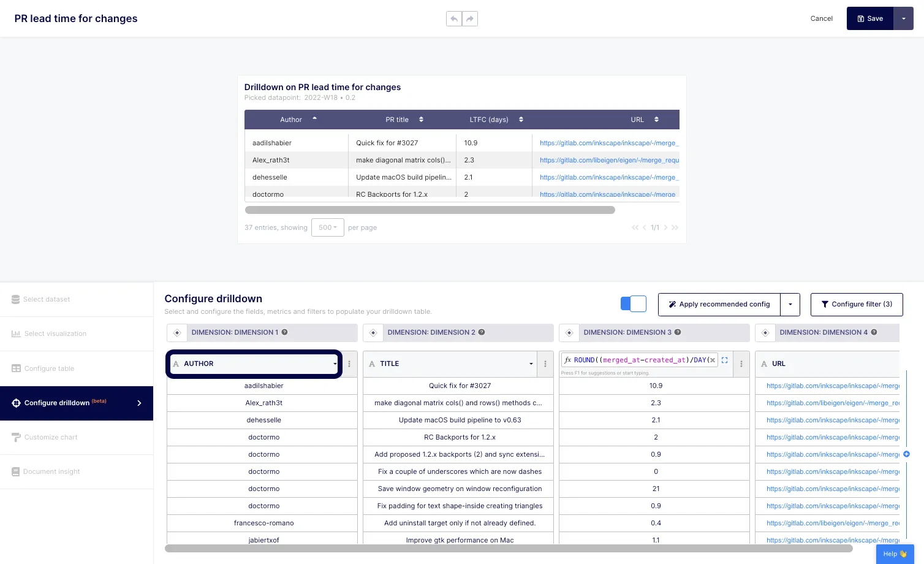Toggle sorting on the PR title column
Image resolution: width=924 pixels, height=564 pixels.
(421, 120)
